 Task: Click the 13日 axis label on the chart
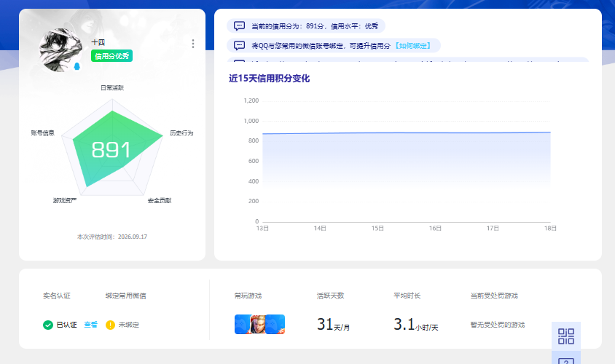(x=262, y=228)
